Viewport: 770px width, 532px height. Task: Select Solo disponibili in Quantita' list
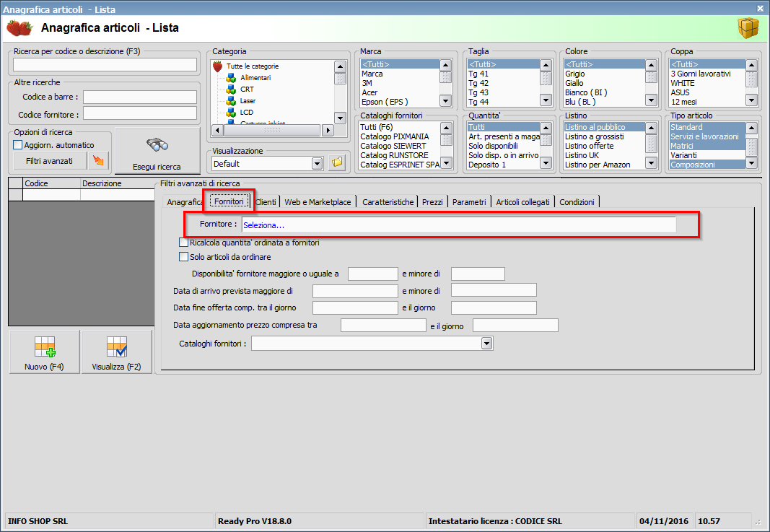click(x=493, y=146)
